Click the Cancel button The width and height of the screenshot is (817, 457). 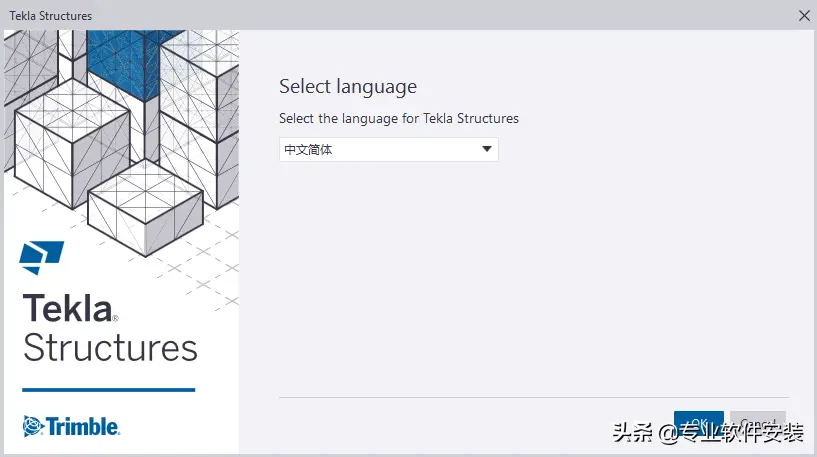click(x=758, y=422)
